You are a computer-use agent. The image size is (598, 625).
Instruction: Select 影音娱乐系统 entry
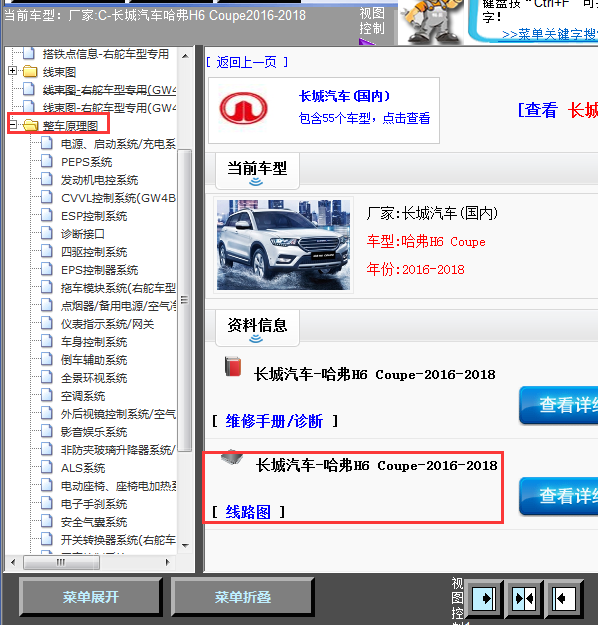point(94,432)
